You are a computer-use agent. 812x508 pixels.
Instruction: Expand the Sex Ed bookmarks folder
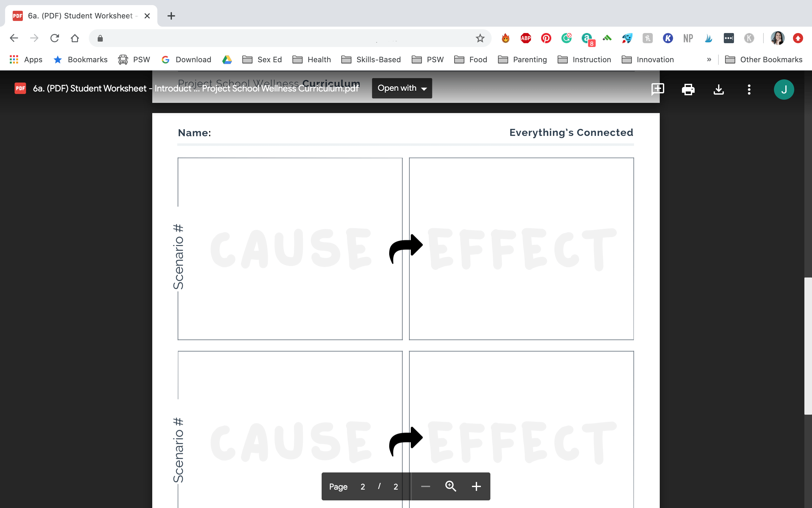(x=262, y=59)
